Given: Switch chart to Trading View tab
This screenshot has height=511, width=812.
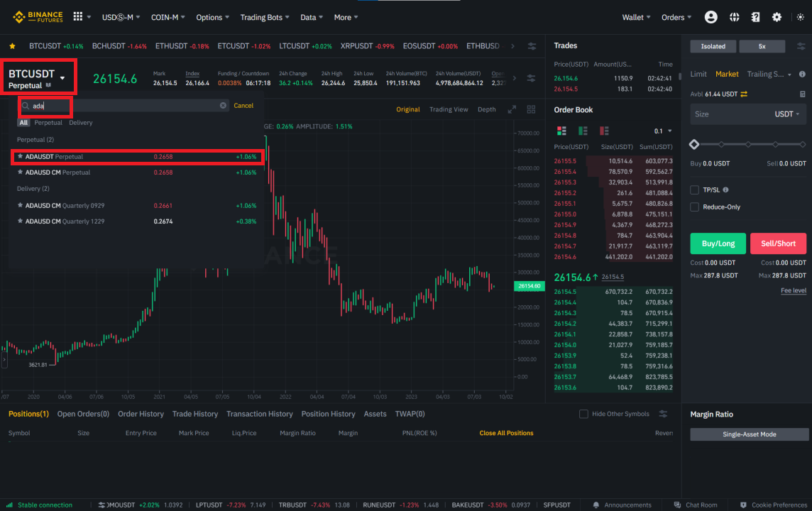Looking at the screenshot, I should [449, 109].
